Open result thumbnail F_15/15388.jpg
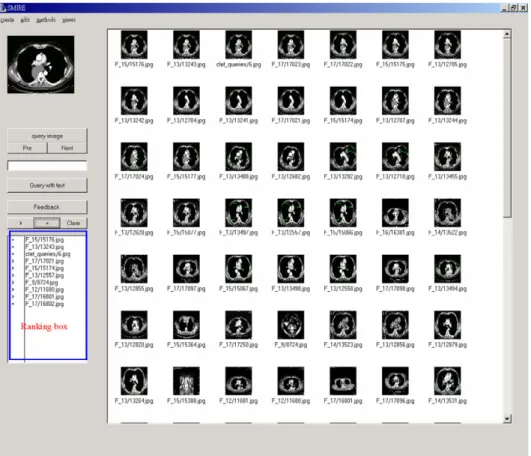 [186, 381]
